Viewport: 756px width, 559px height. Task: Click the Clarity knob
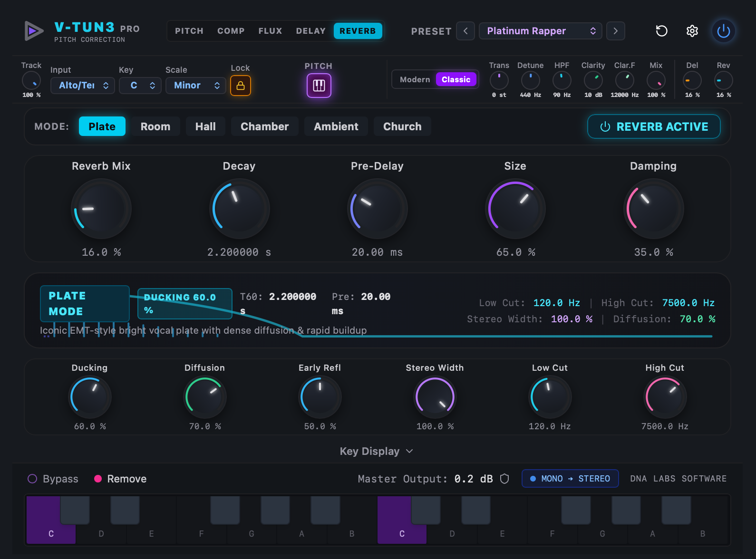pos(593,80)
